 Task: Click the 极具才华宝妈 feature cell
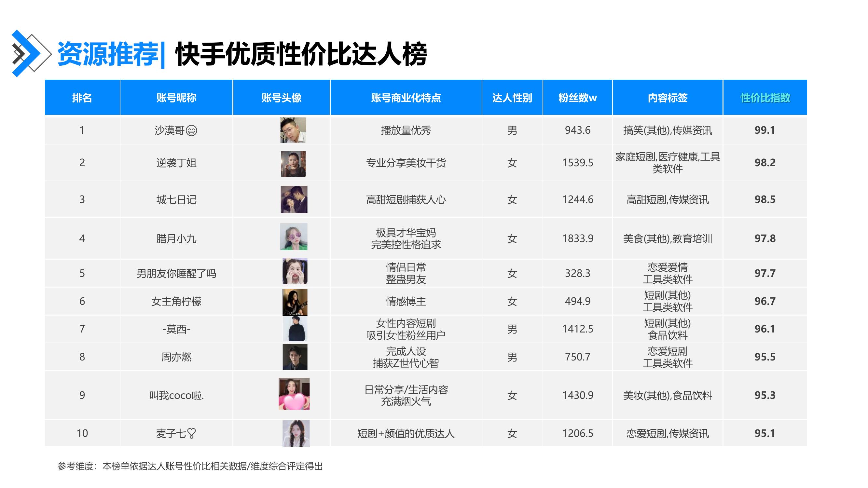[x=406, y=239]
